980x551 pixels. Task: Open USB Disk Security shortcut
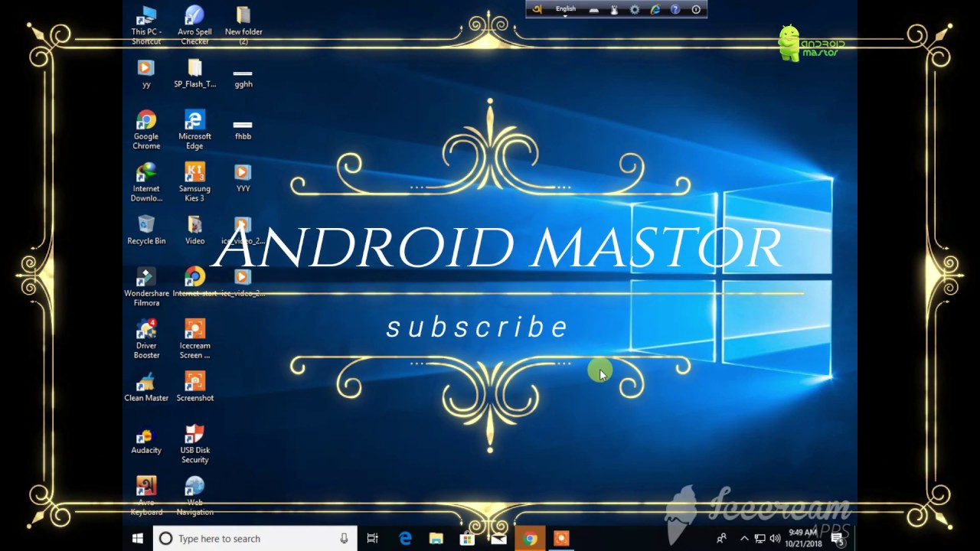point(194,444)
